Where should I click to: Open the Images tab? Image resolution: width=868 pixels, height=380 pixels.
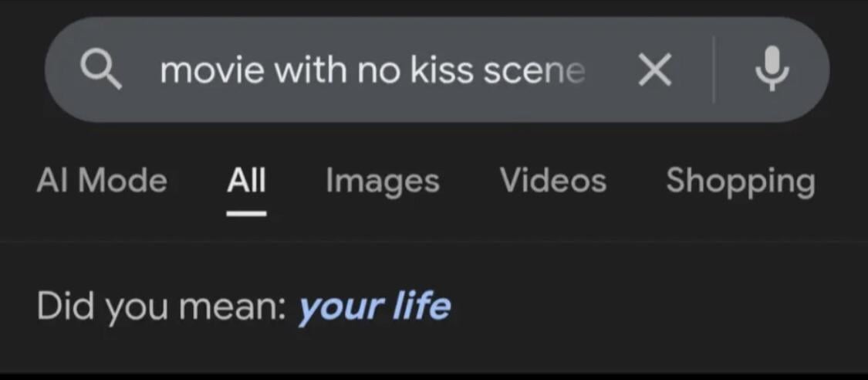[382, 181]
